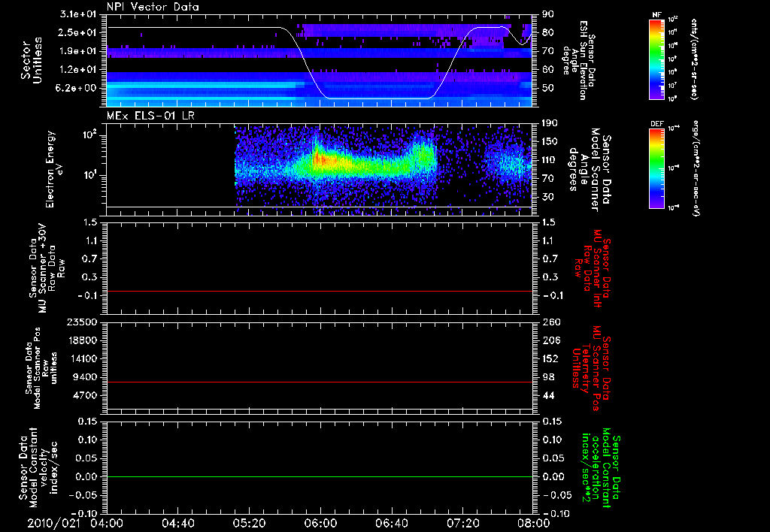
Task: Click the '80' sun elevation tick label
Action: pos(547,32)
